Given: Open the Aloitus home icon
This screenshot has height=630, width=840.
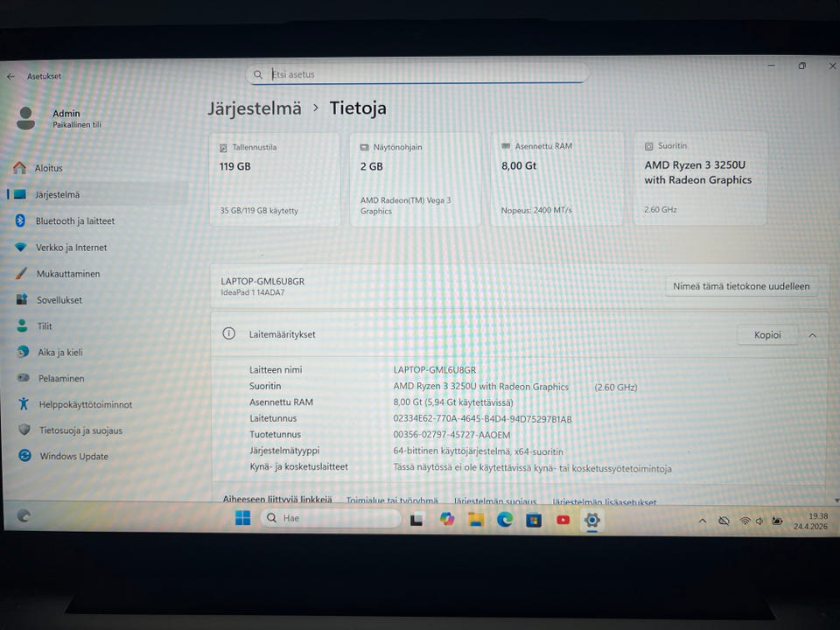Looking at the screenshot, I should (x=19, y=168).
